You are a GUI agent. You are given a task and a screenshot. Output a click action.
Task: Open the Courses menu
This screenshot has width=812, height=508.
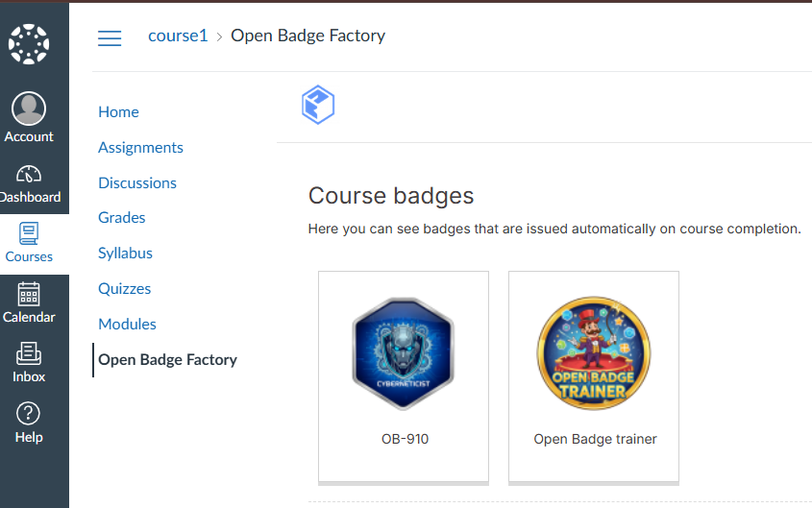[x=29, y=243]
